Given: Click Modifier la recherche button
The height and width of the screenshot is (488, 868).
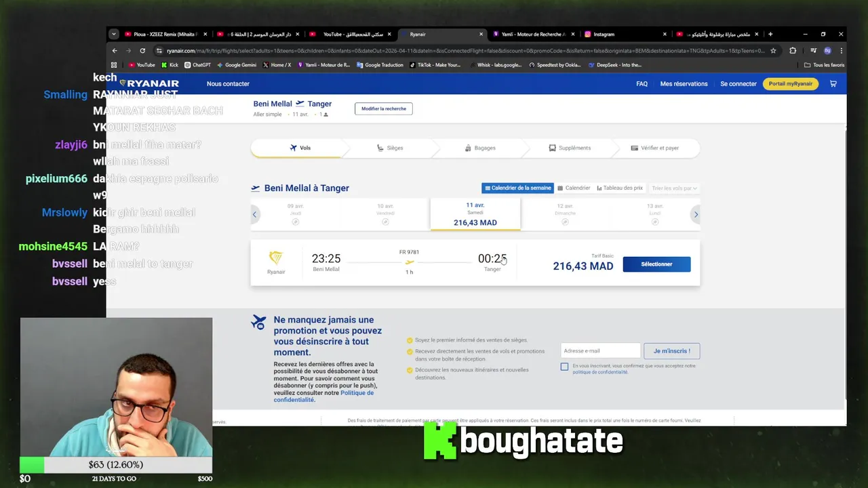Looking at the screenshot, I should 384,108.
